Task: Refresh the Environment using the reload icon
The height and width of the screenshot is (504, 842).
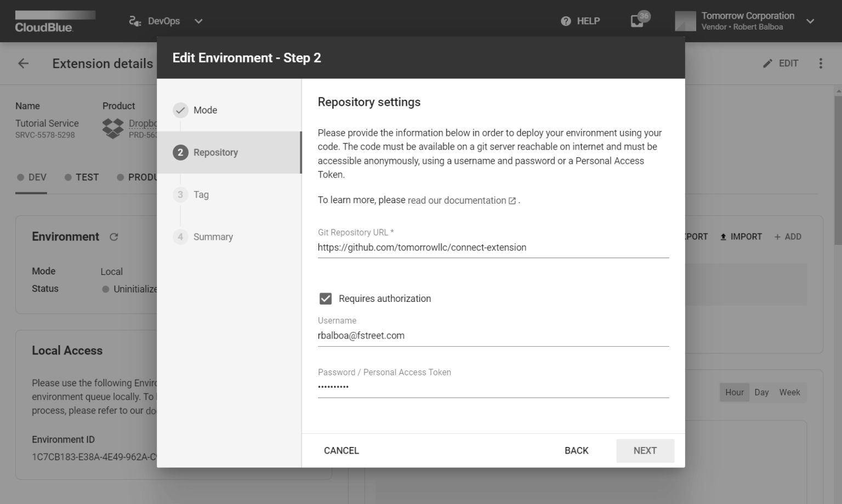Action: 113,237
